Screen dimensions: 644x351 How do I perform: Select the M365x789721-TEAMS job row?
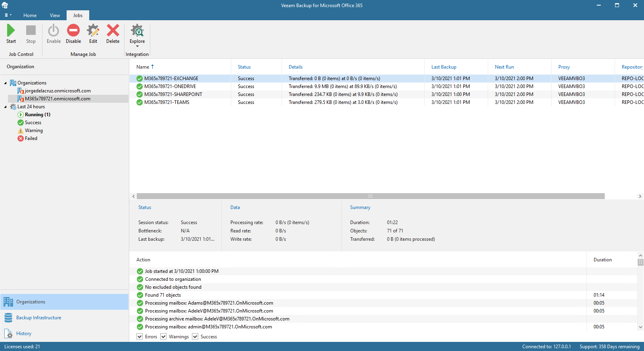coord(387,102)
